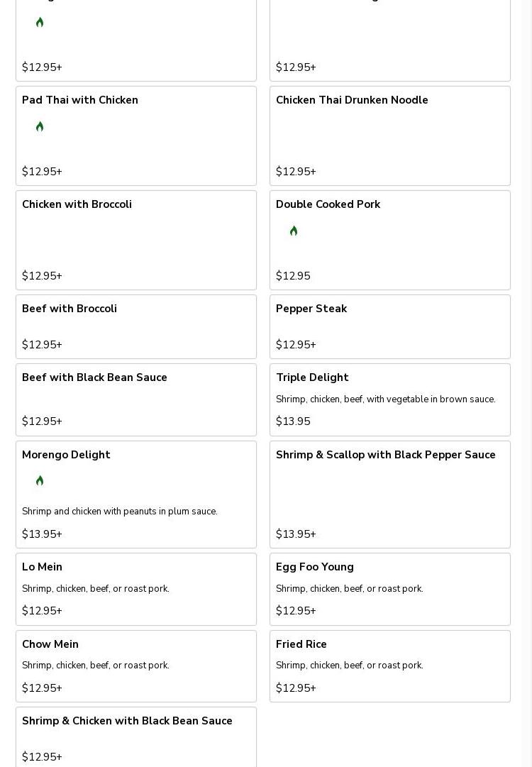This screenshot has width=532, height=767.
Task: Click the spicy flame icon on Pad Thai with Chicken
Action: coord(40,127)
